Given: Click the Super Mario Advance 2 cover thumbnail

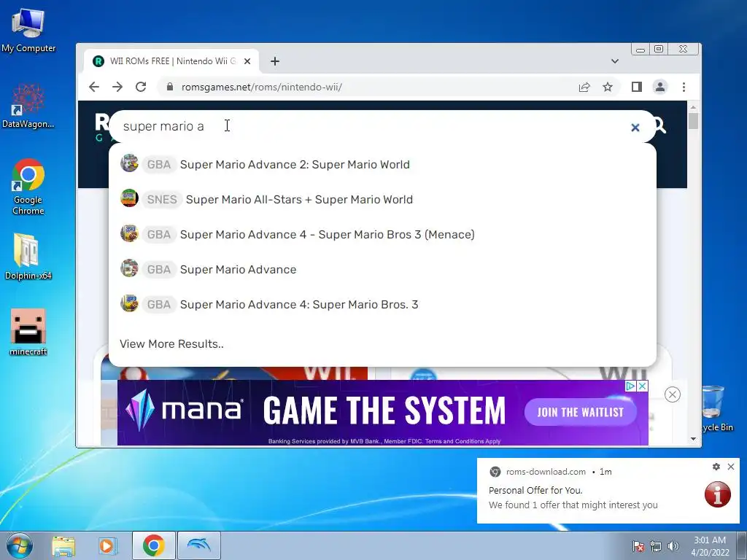Looking at the screenshot, I should (129, 163).
